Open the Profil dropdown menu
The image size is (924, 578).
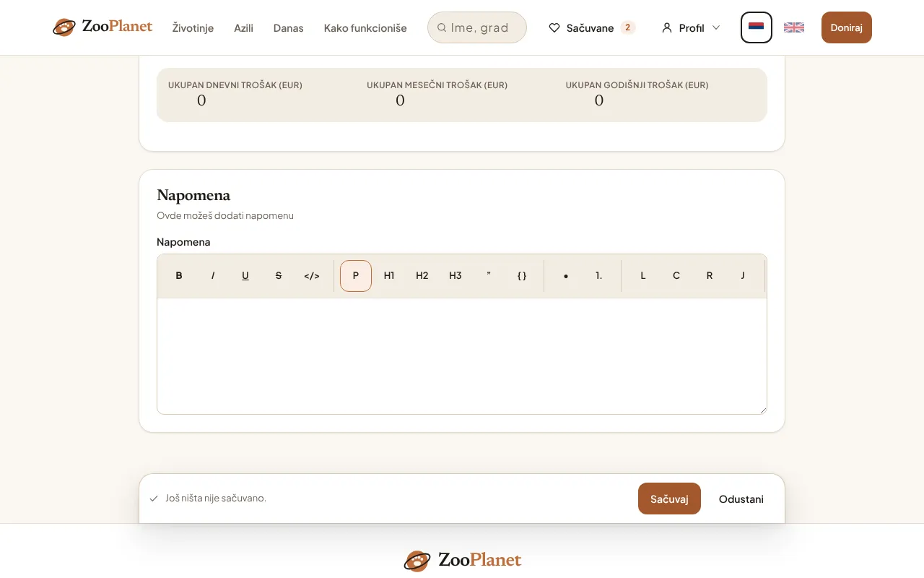tap(691, 27)
